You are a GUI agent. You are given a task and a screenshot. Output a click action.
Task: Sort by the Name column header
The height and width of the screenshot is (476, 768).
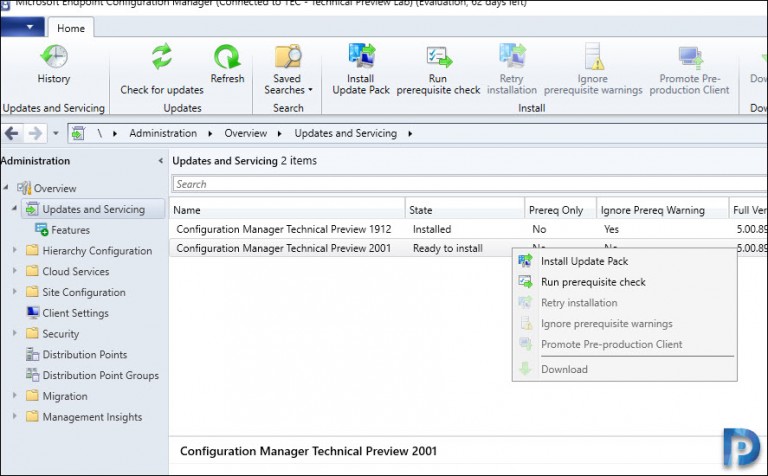coord(288,210)
